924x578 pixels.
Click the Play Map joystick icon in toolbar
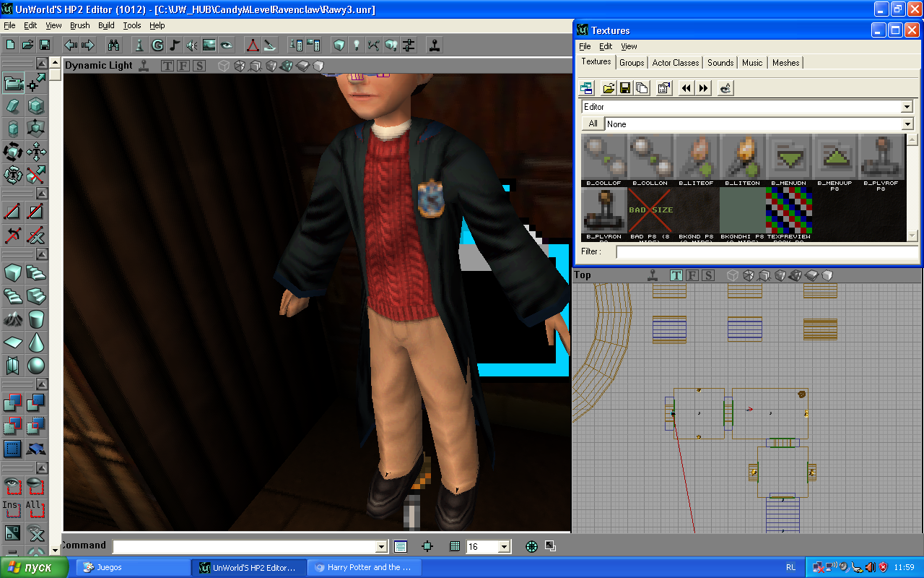point(435,45)
